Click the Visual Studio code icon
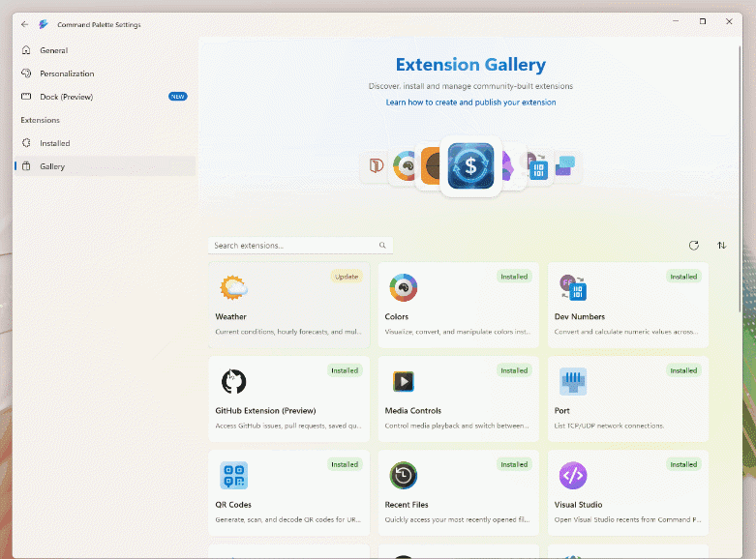This screenshot has height=559, width=756. (573, 475)
